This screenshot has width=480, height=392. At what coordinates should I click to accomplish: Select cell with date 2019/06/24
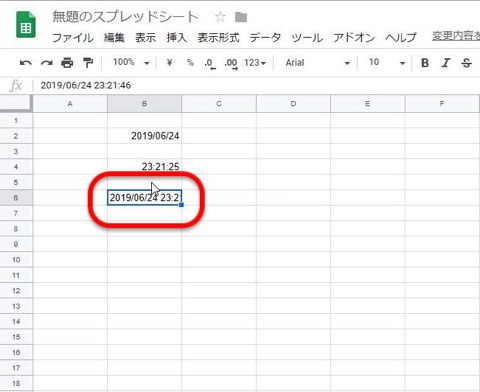pos(144,136)
